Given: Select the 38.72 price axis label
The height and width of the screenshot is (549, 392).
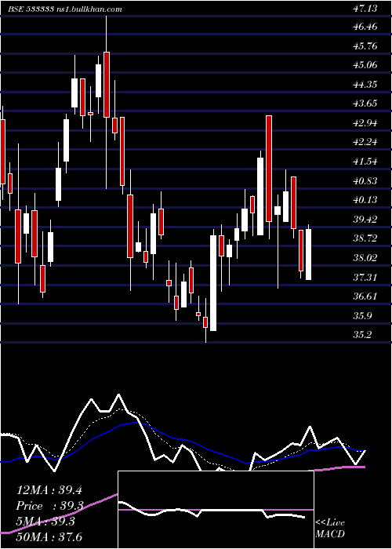Looking at the screenshot, I should click(365, 238).
